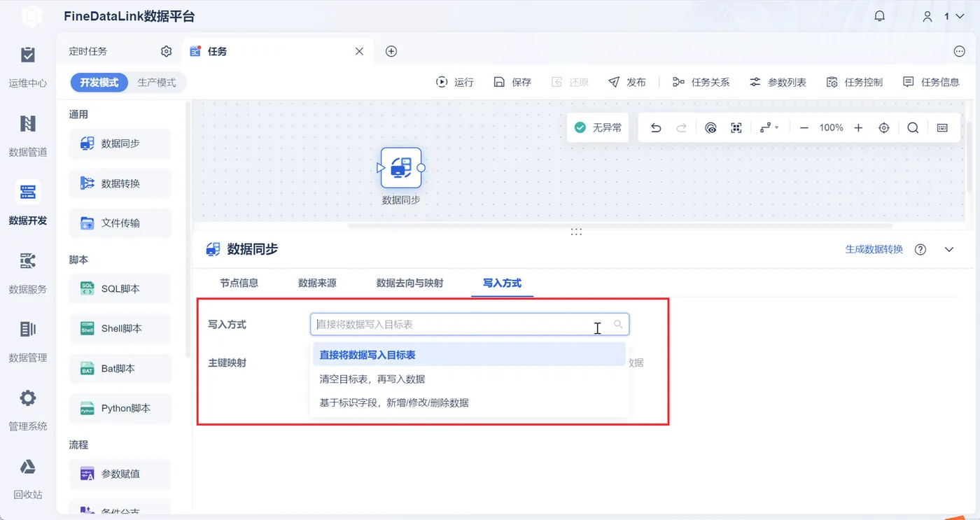The width and height of the screenshot is (980, 520).
Task: Choose 清空目标表，再写入数据 option
Action: [x=372, y=379]
